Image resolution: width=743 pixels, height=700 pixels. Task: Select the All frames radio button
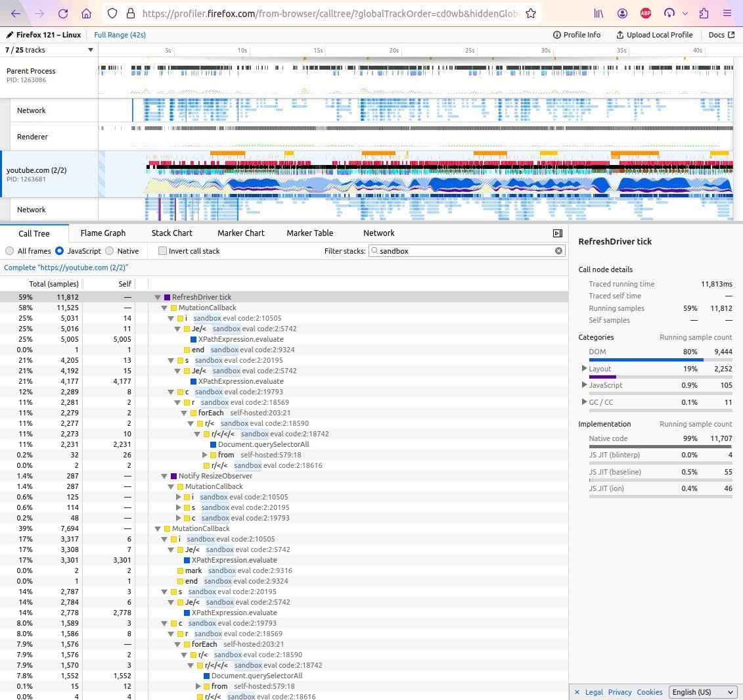point(9,251)
